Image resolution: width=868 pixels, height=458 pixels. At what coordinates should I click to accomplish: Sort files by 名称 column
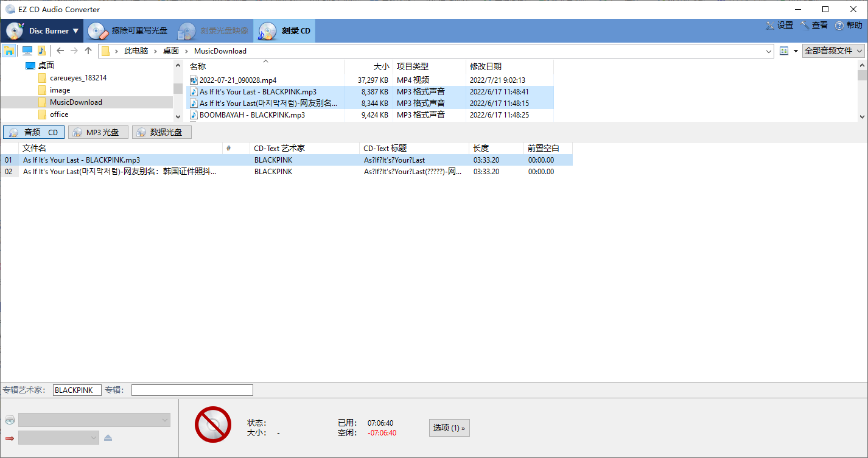pos(265,66)
